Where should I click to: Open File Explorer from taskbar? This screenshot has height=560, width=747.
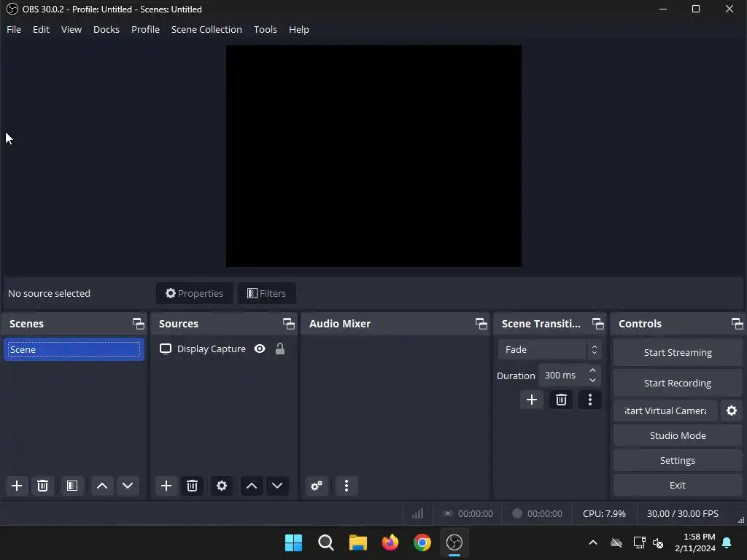(x=357, y=542)
